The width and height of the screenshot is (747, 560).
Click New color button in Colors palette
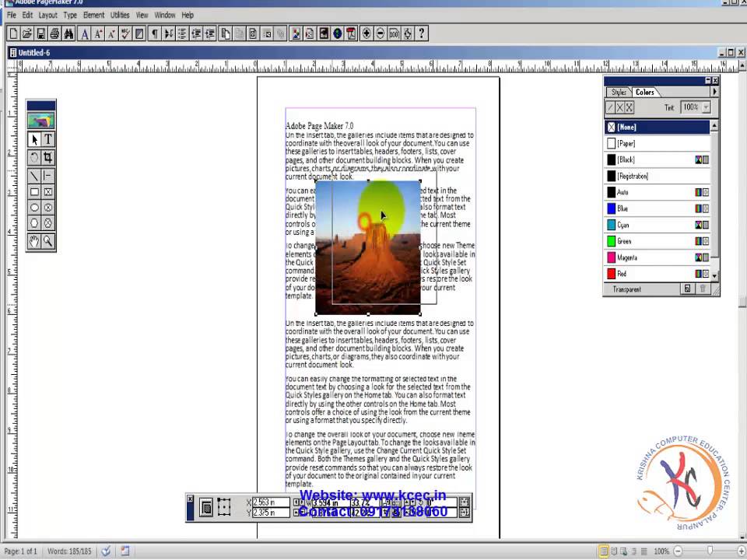[687, 289]
